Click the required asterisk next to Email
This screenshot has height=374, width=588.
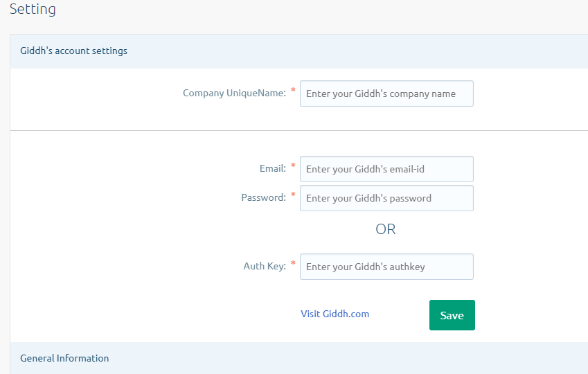pyautogui.click(x=293, y=166)
